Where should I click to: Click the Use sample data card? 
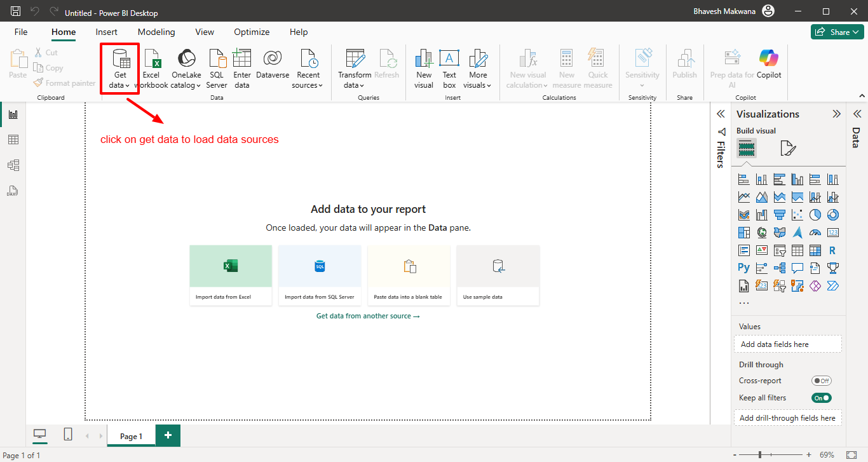point(498,275)
